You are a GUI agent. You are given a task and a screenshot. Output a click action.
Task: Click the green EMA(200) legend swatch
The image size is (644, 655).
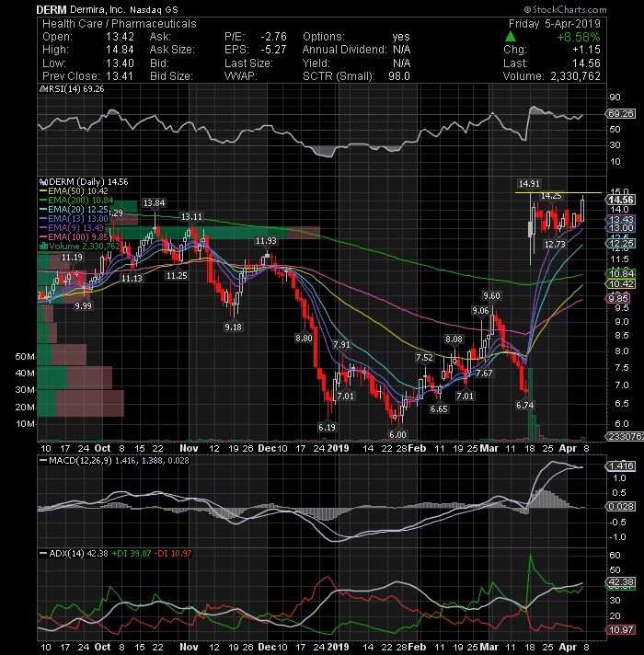click(x=43, y=201)
